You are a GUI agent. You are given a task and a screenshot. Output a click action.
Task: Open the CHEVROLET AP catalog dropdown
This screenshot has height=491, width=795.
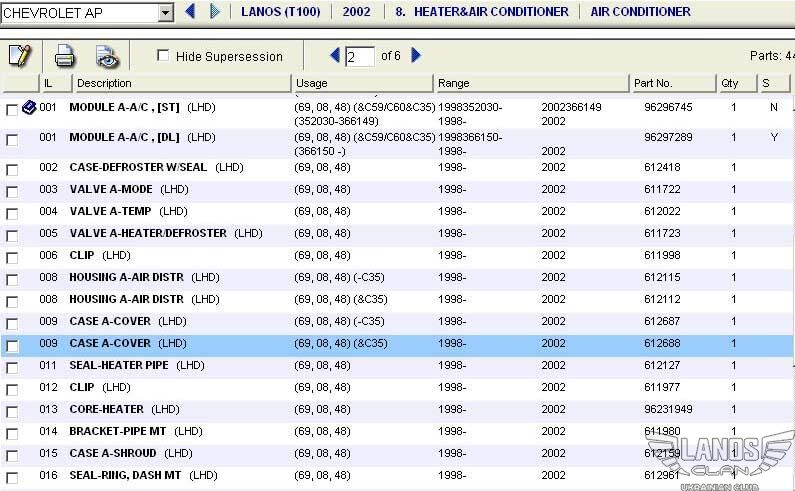[165, 13]
